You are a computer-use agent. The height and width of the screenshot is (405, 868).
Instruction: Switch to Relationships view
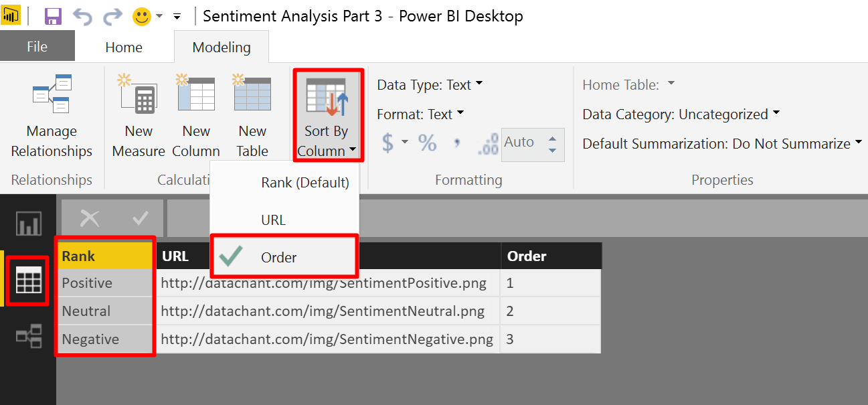tap(29, 336)
